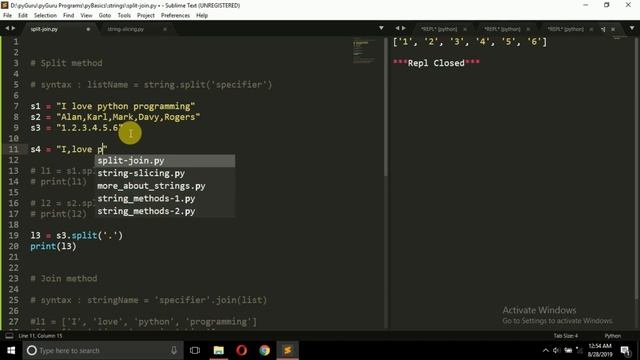640x360 pixels.
Task: Show hidden system tray icons
Action: tap(546, 350)
